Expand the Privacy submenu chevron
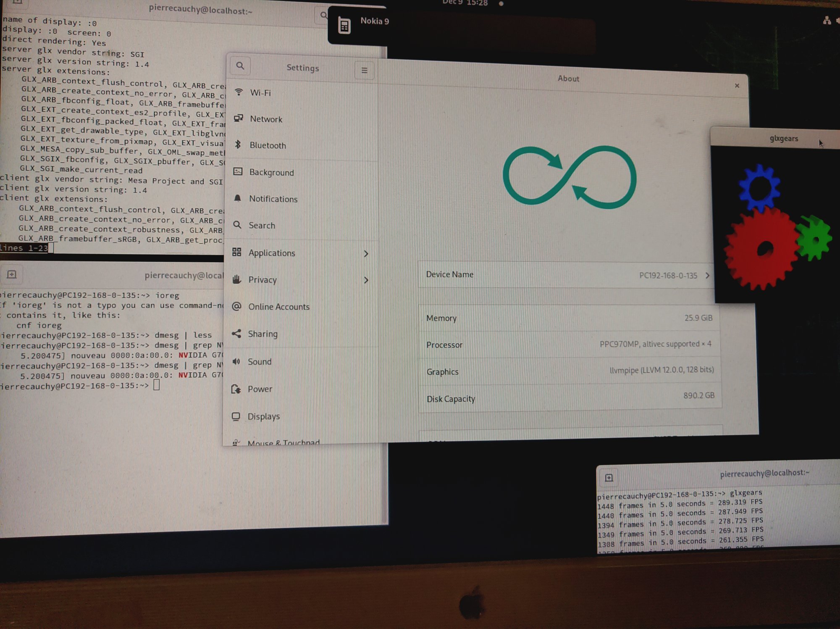 (x=366, y=280)
